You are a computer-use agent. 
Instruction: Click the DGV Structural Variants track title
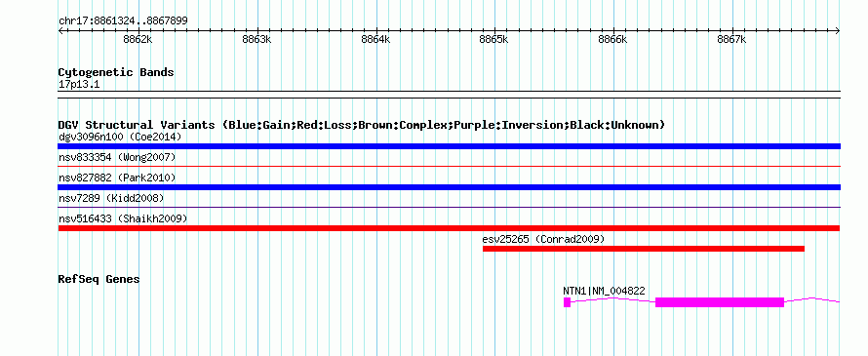point(361,125)
